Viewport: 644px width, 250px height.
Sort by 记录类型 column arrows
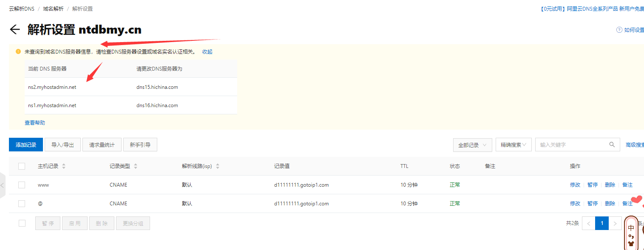point(136,166)
